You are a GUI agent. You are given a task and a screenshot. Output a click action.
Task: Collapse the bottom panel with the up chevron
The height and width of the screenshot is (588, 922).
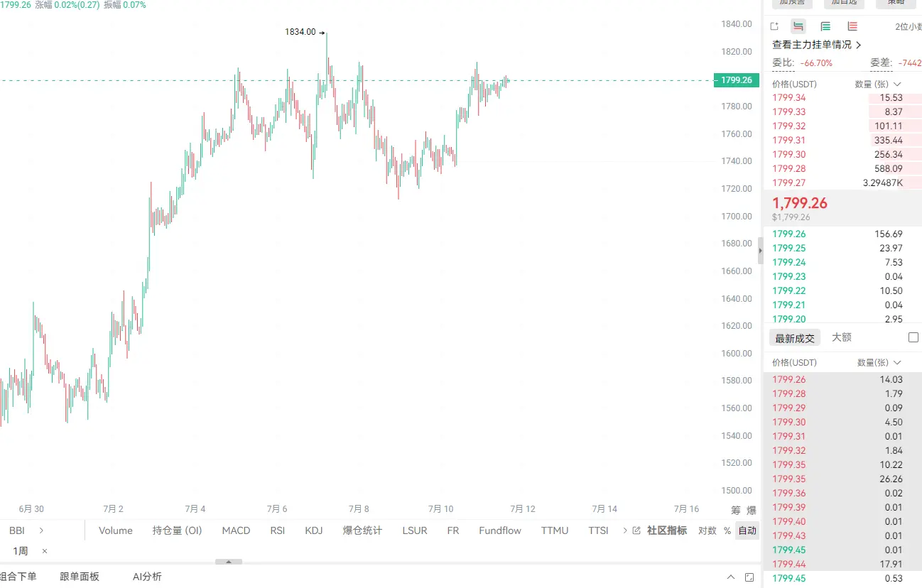pos(731,577)
